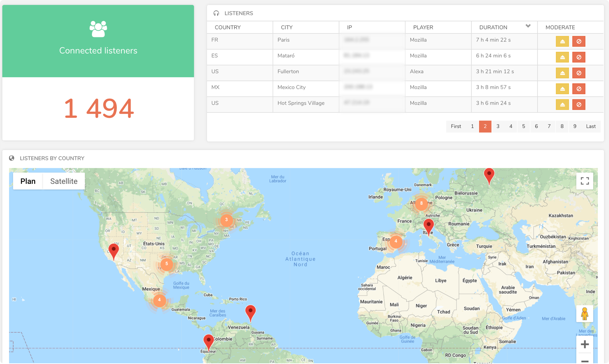Kick the Paris listener with yellow eject icon

point(562,41)
